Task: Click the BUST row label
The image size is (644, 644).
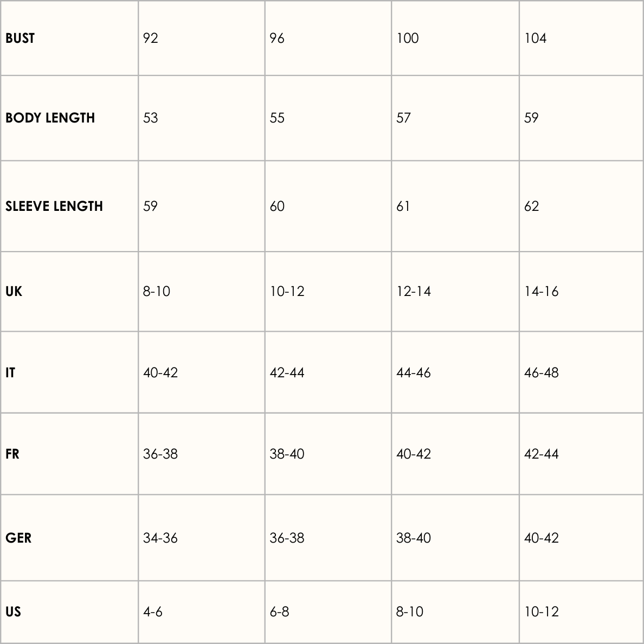Action: [x=20, y=38]
